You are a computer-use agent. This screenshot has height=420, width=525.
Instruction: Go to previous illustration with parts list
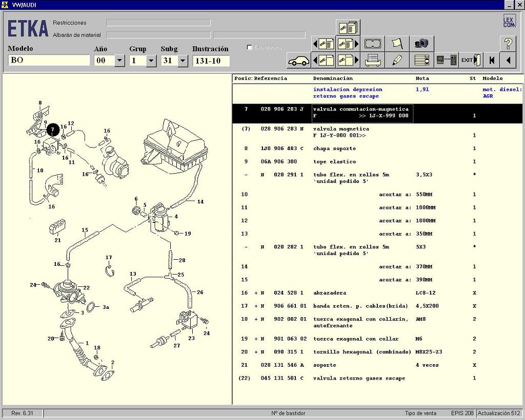point(323,44)
